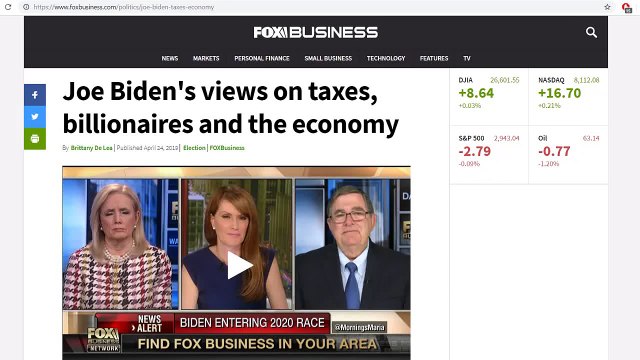Go to Personal Finance section
The height and width of the screenshot is (360, 640).
tap(262, 58)
